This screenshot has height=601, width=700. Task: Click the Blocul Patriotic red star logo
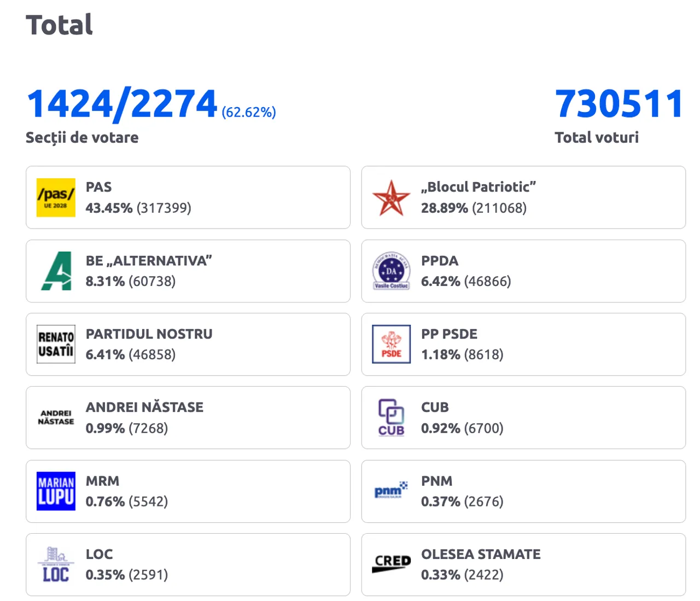pyautogui.click(x=391, y=197)
